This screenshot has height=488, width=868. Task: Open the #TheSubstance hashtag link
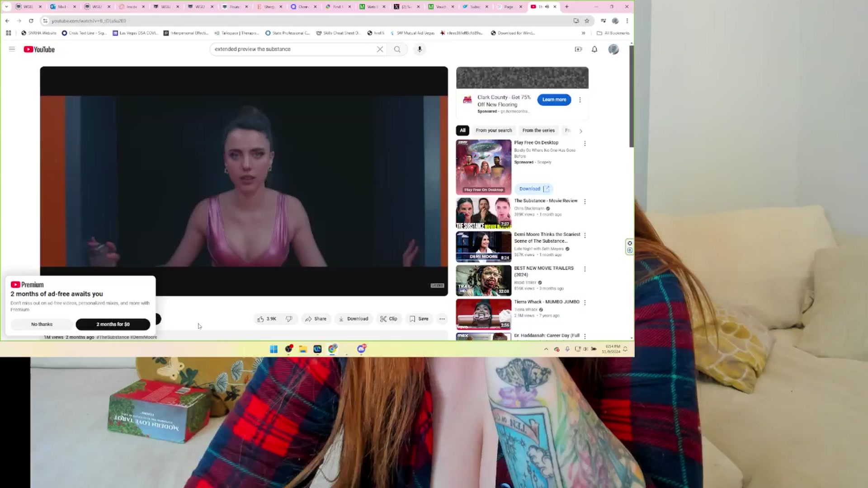click(x=113, y=338)
